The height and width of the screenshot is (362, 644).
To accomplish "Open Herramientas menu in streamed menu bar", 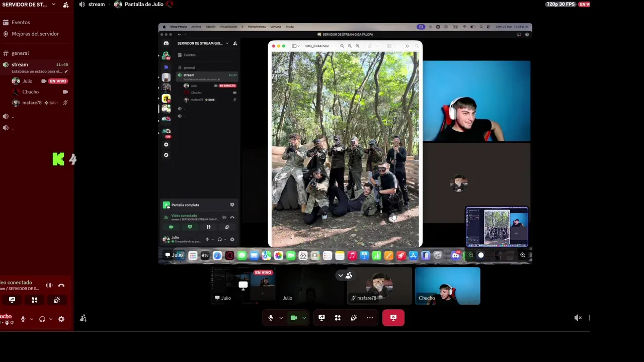I will click(x=257, y=27).
